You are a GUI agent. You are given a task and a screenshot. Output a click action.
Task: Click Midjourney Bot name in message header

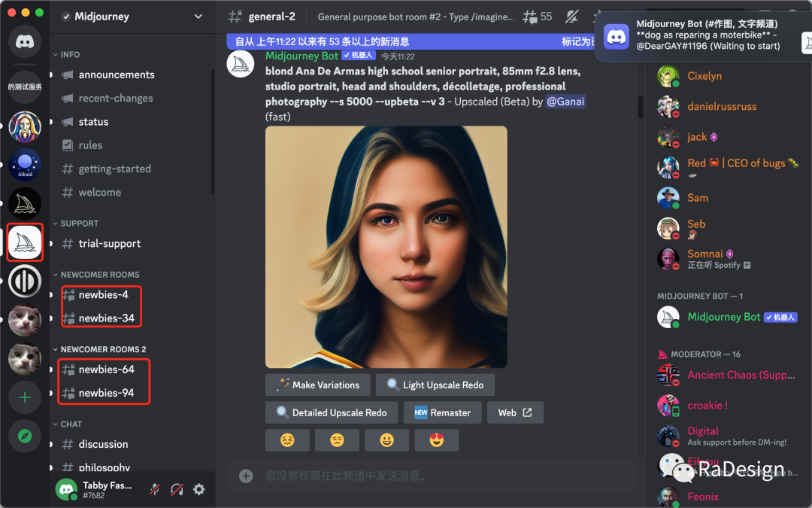tap(301, 56)
